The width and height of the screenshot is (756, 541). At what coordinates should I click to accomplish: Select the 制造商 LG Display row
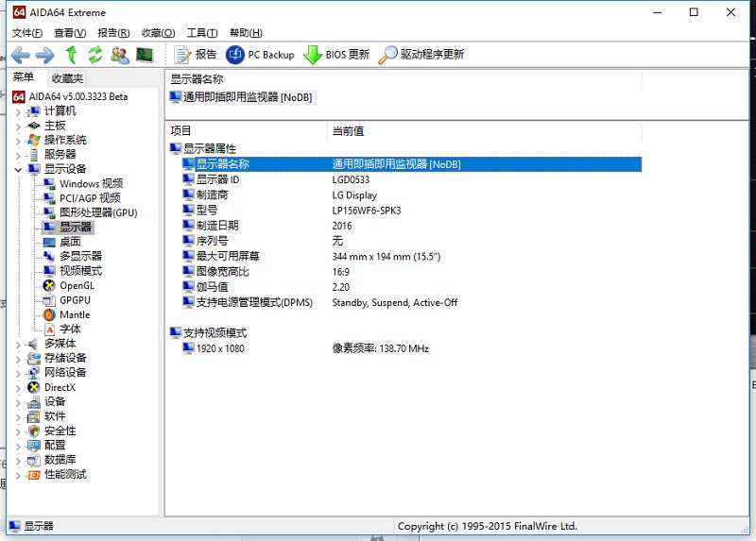(x=412, y=195)
